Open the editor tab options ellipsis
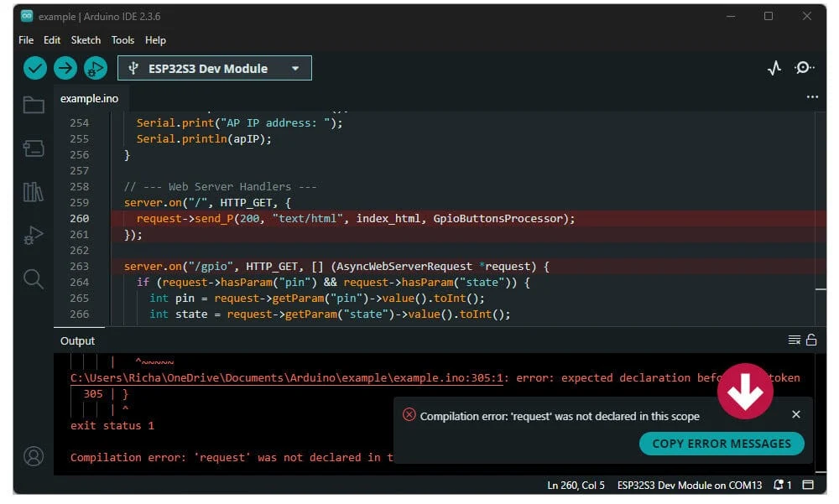Screen dimensions: 839x504 click(x=812, y=97)
